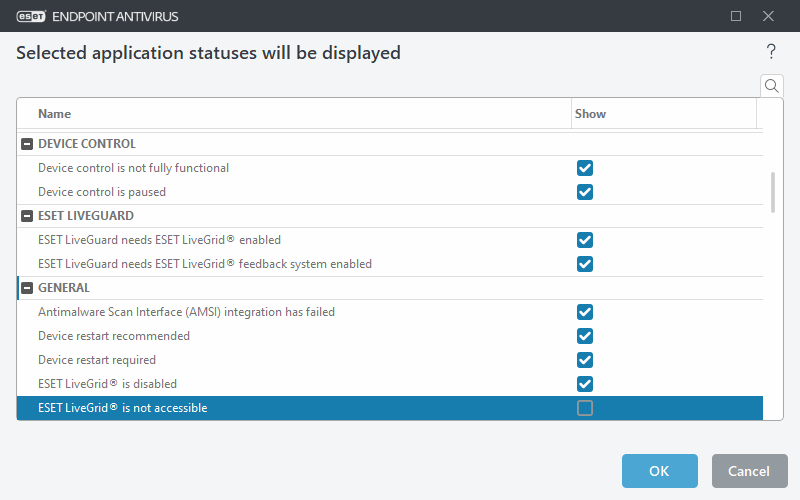800x500 pixels.
Task: Click the GENERAL group label
Action: pyautogui.click(x=64, y=288)
